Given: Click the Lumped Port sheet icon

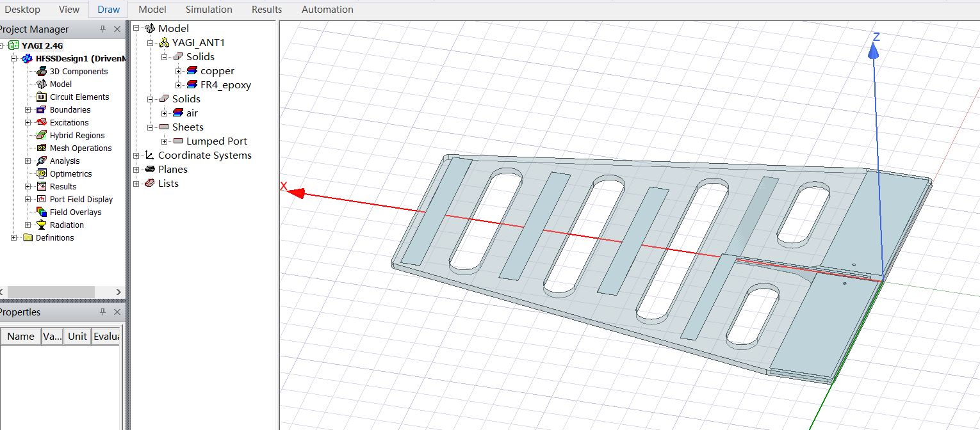Looking at the screenshot, I should [178, 141].
